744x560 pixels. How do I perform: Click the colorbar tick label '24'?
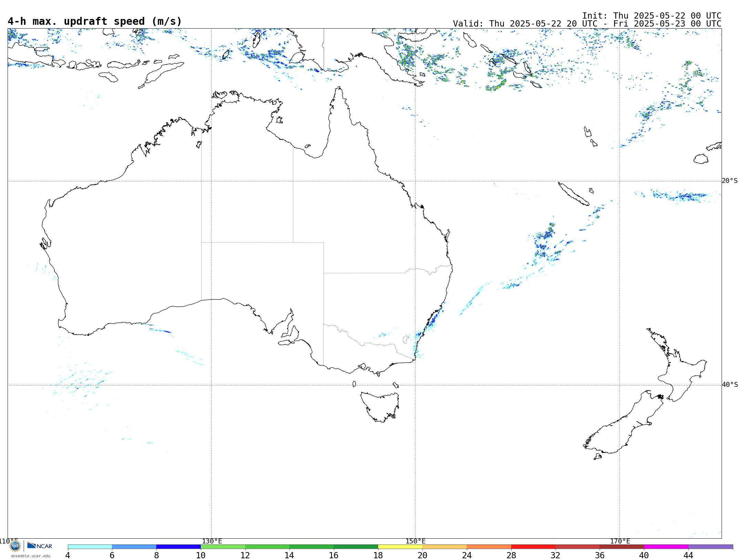467,555
